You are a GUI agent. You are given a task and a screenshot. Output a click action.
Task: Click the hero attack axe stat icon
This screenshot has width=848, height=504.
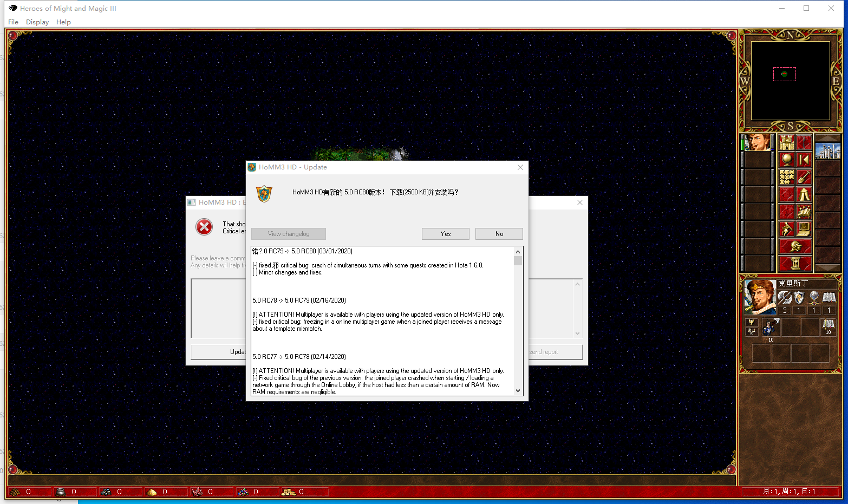point(784,298)
